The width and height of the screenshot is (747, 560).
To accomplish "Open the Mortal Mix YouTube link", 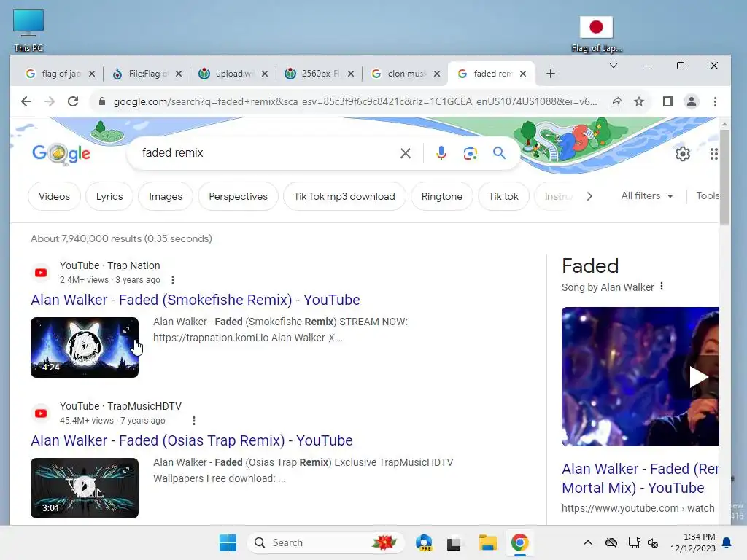I will tap(640, 478).
